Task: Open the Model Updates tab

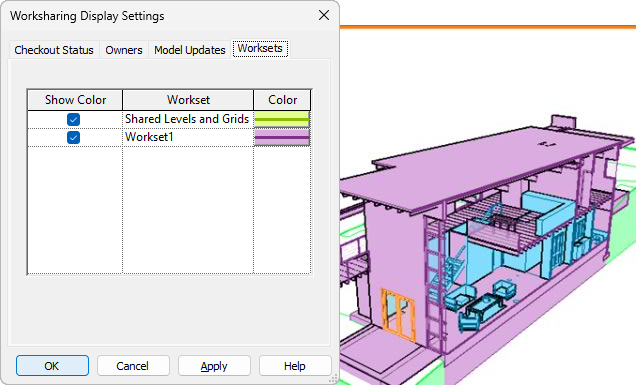Action: [189, 50]
